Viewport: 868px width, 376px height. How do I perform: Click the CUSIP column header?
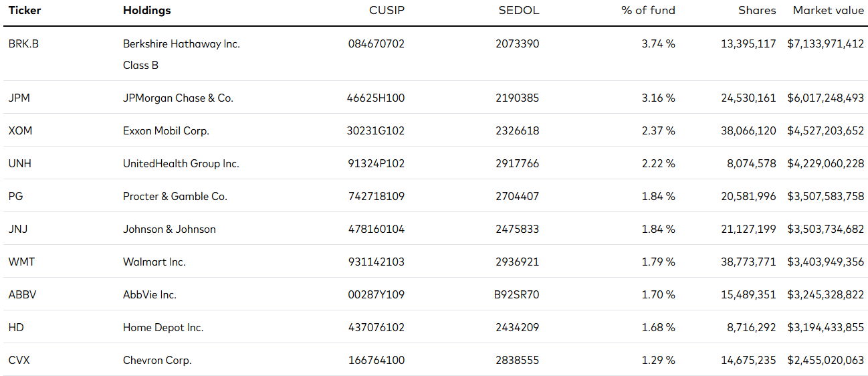pyautogui.click(x=387, y=11)
